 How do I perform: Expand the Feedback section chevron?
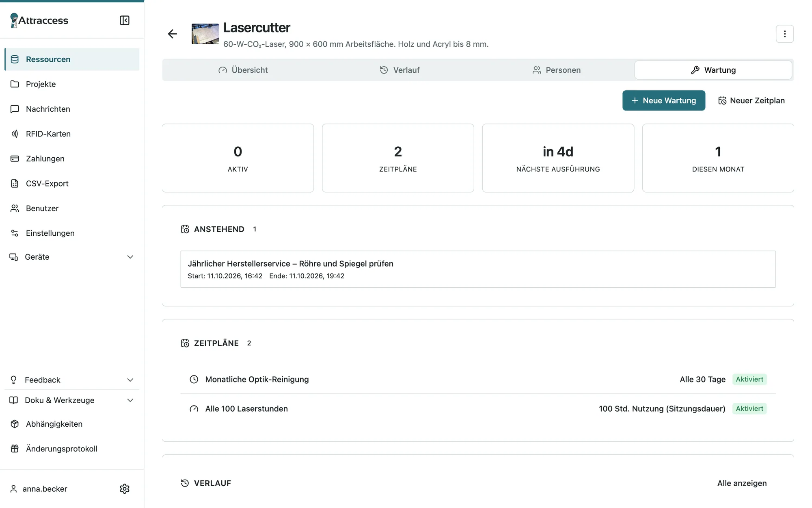[x=130, y=380]
